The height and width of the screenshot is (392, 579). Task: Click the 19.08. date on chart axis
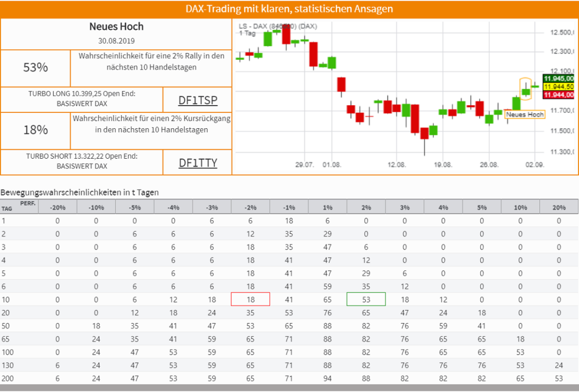tap(443, 164)
